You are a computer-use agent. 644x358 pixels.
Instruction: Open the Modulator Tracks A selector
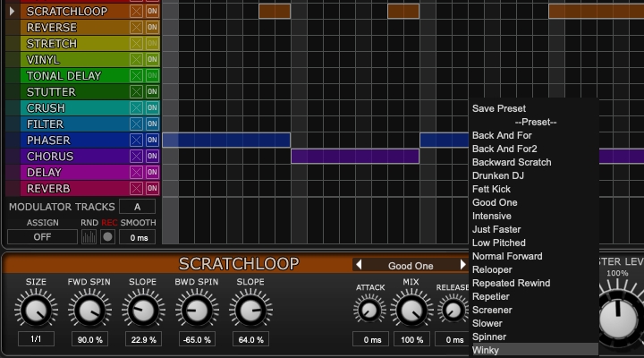137,207
